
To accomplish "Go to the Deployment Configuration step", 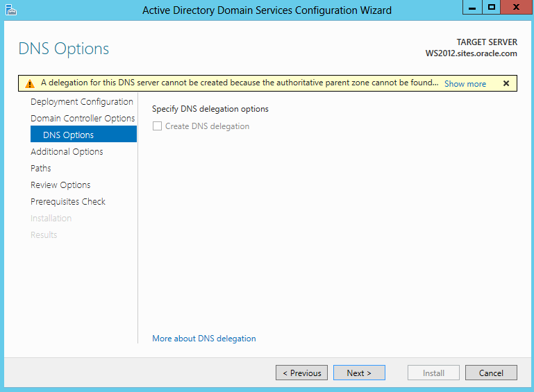I will pyautogui.click(x=82, y=102).
